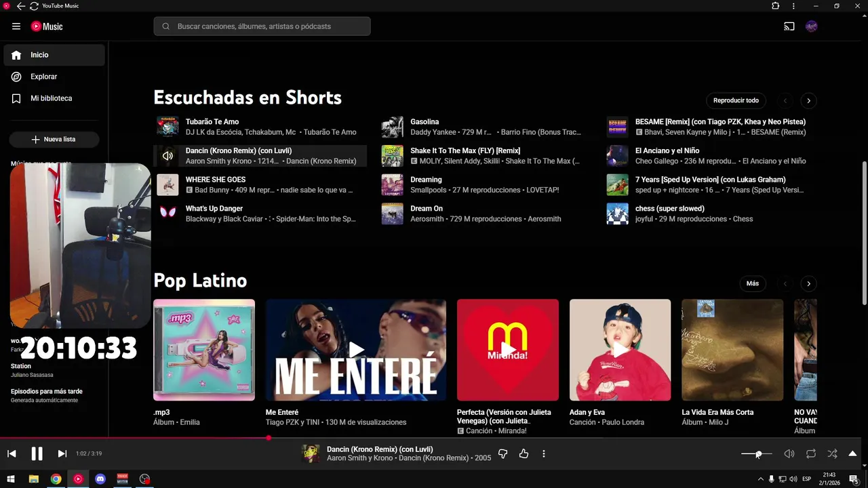868x488 pixels.
Task: Show next Escuchadas en Shorts items
Action: [x=808, y=100]
